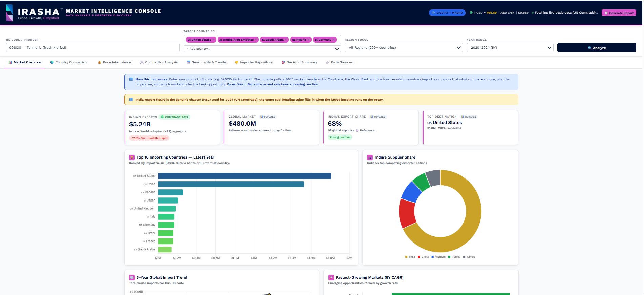Expand the Region Focus dropdown
Screen dimensions: 644x295
404,48
